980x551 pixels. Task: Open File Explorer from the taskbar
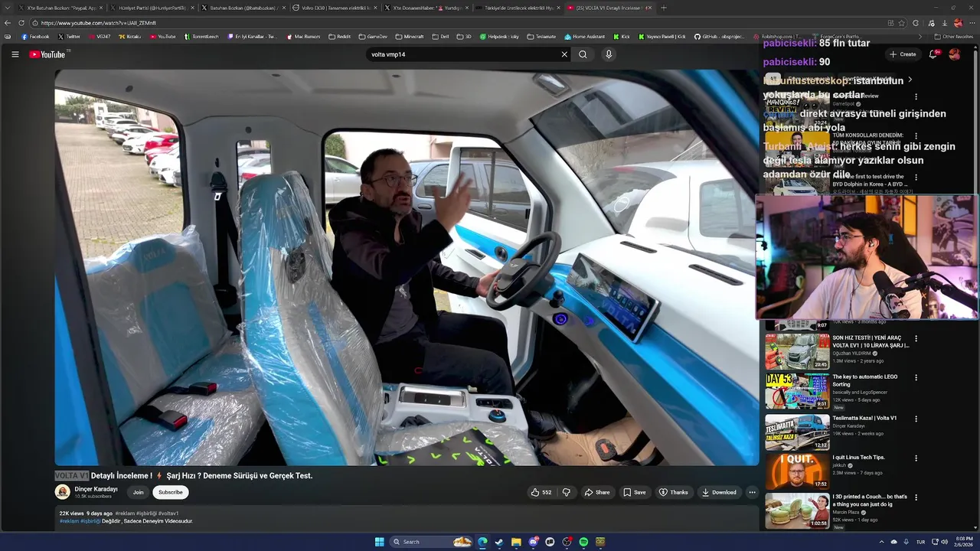pos(516,542)
